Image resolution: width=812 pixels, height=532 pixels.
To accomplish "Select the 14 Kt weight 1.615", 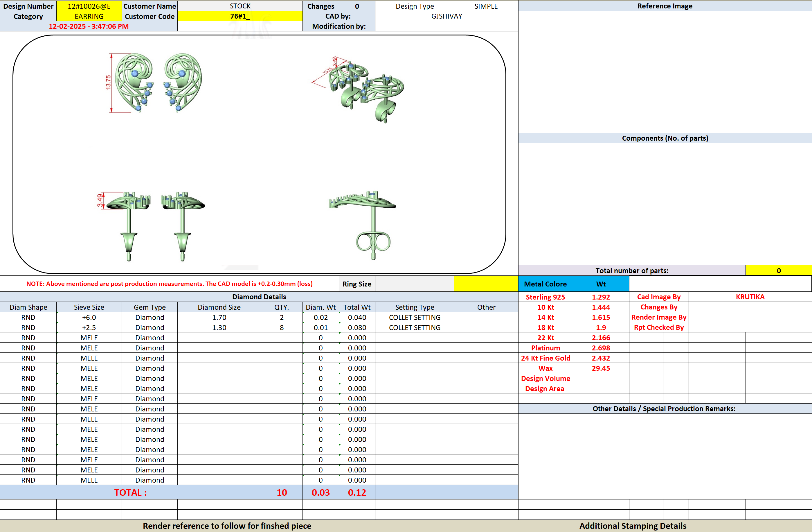I will click(x=600, y=317).
